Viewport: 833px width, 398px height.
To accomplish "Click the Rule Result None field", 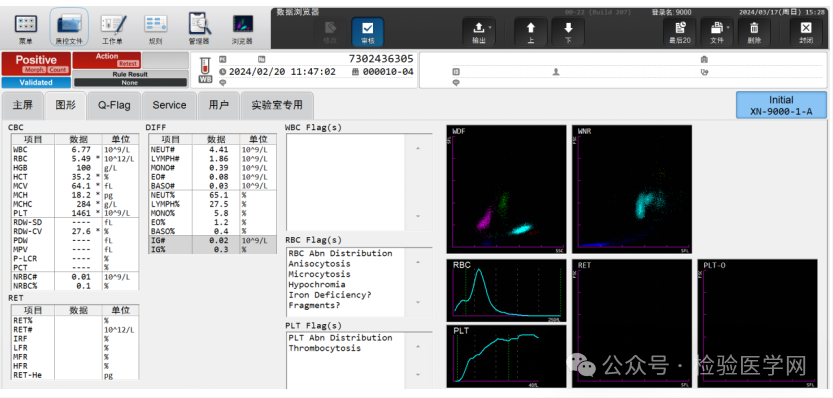I will pyautogui.click(x=130, y=82).
